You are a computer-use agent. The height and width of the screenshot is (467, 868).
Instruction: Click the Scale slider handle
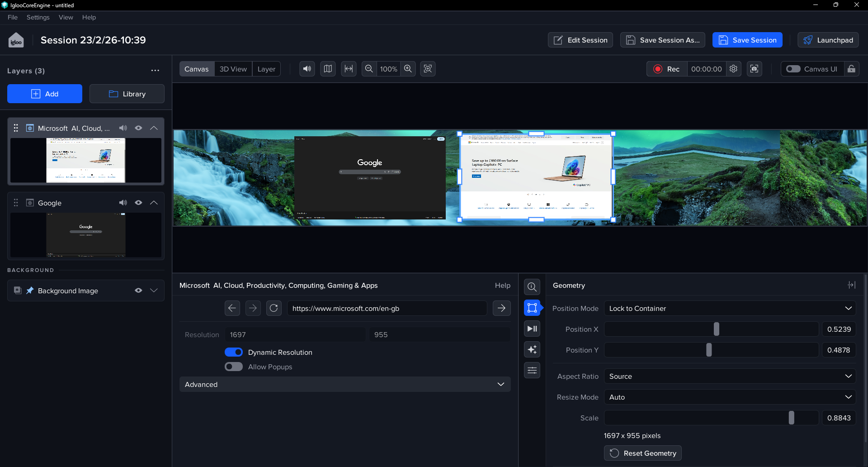(x=791, y=418)
